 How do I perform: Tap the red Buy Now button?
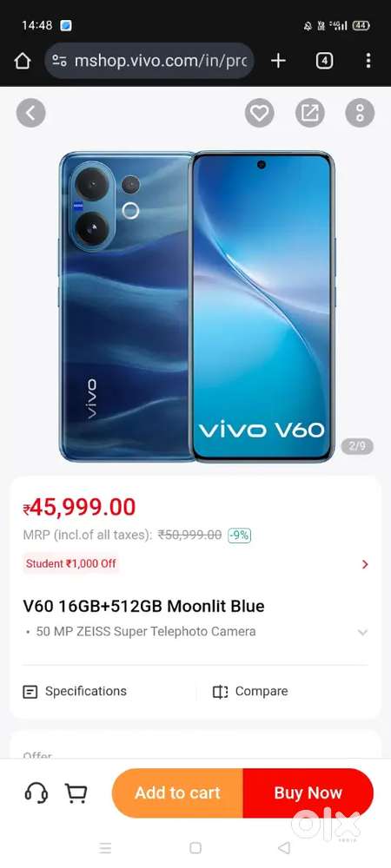coord(308,793)
